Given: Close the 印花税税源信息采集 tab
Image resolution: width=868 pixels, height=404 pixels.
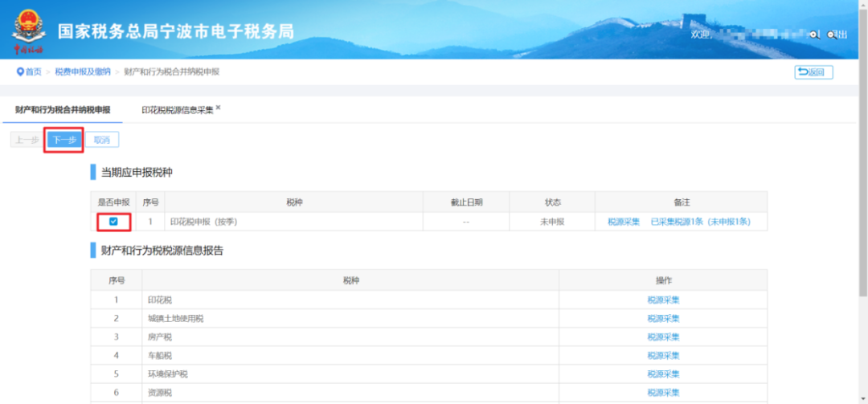Looking at the screenshot, I should pos(218,107).
